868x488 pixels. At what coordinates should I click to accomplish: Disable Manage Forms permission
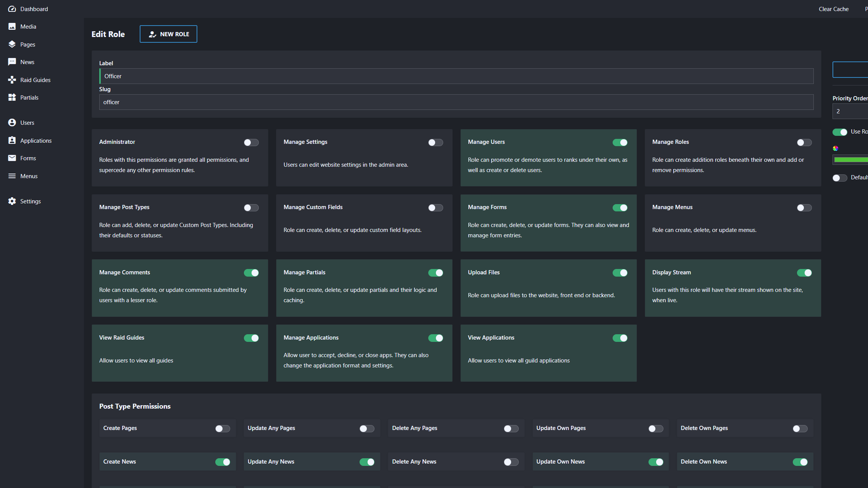620,208
